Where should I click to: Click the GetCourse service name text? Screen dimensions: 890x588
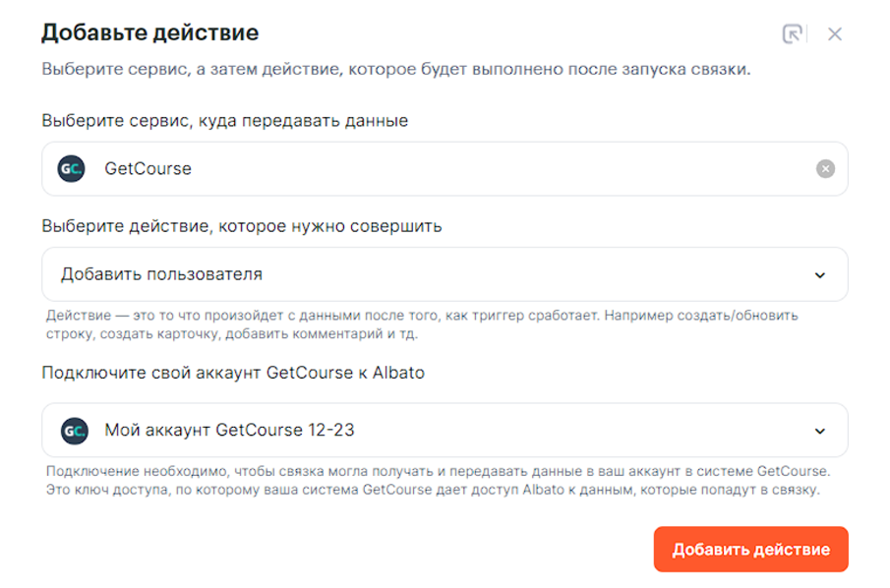coord(148,169)
